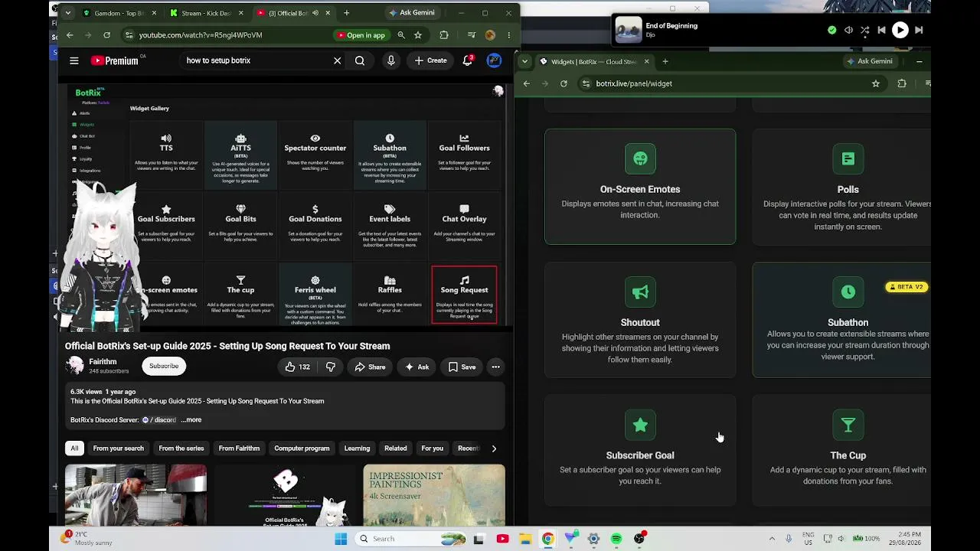Open media controls in YouTube browser toolbar

(x=470, y=35)
